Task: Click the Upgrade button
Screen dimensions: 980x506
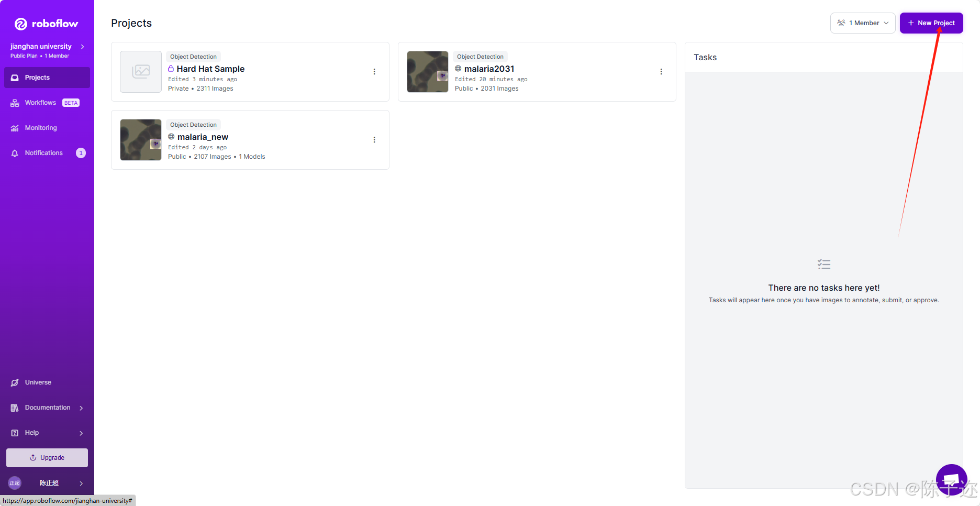Action: [x=47, y=458]
